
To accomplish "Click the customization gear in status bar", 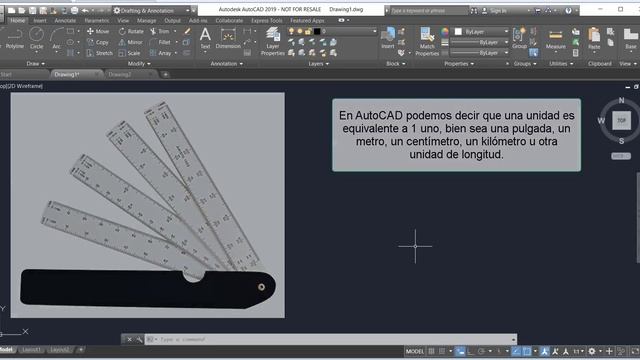I will [x=591, y=351].
